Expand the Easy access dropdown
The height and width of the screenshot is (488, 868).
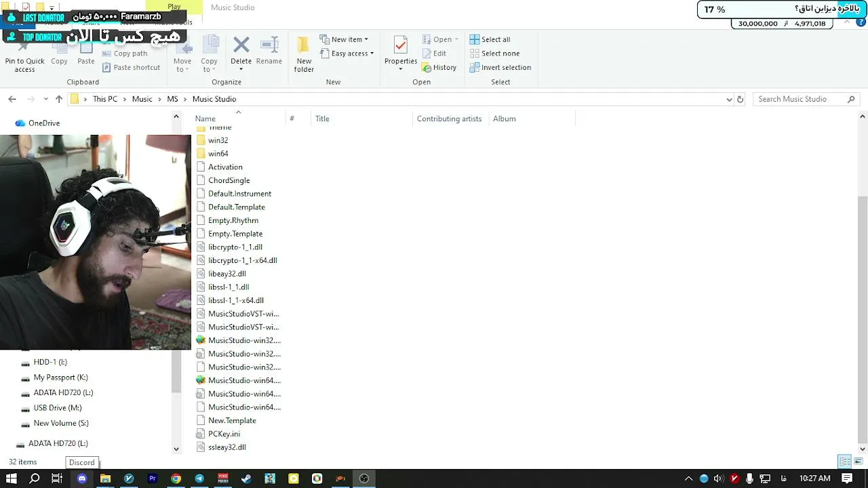(372, 54)
